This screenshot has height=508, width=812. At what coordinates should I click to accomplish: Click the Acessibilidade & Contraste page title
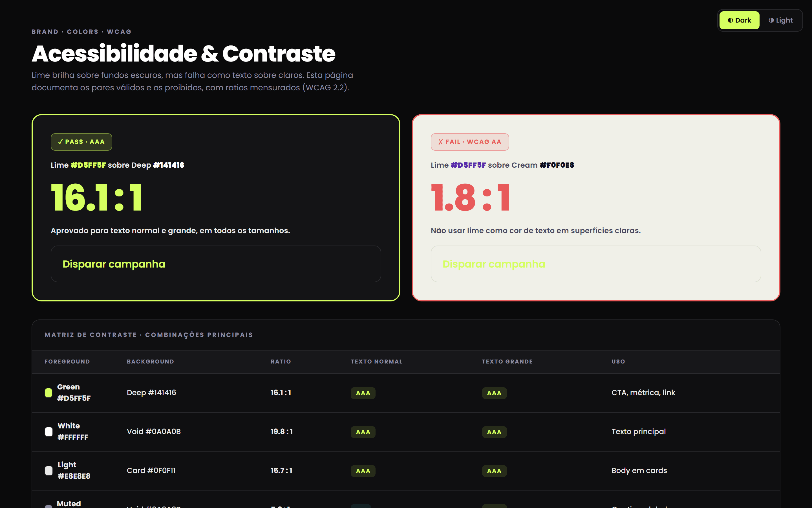click(x=184, y=54)
